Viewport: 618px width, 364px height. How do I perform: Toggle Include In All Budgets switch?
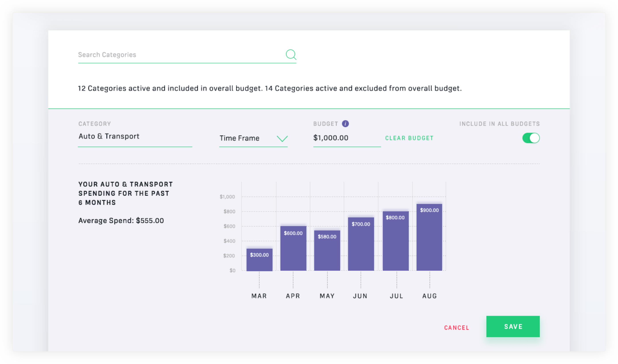click(x=531, y=138)
